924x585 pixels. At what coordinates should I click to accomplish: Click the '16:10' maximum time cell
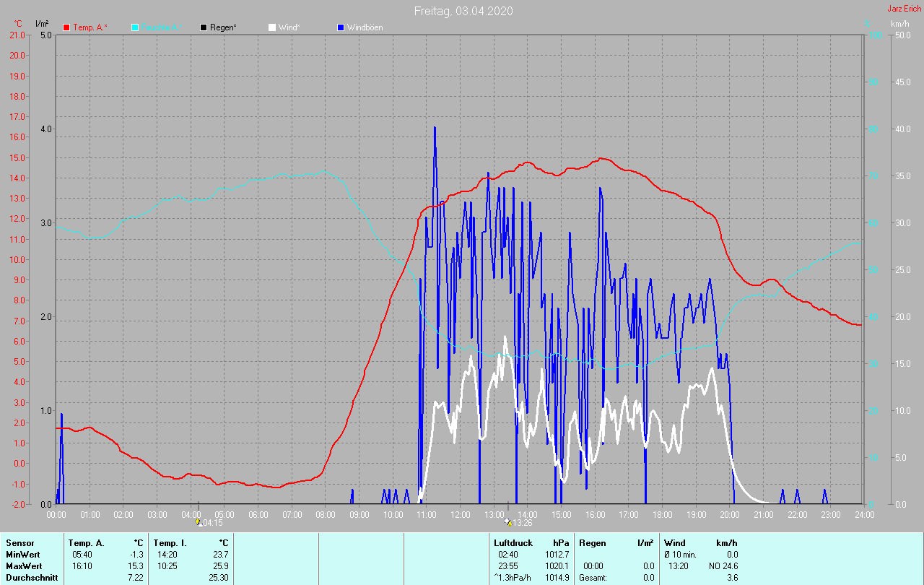coord(82,566)
